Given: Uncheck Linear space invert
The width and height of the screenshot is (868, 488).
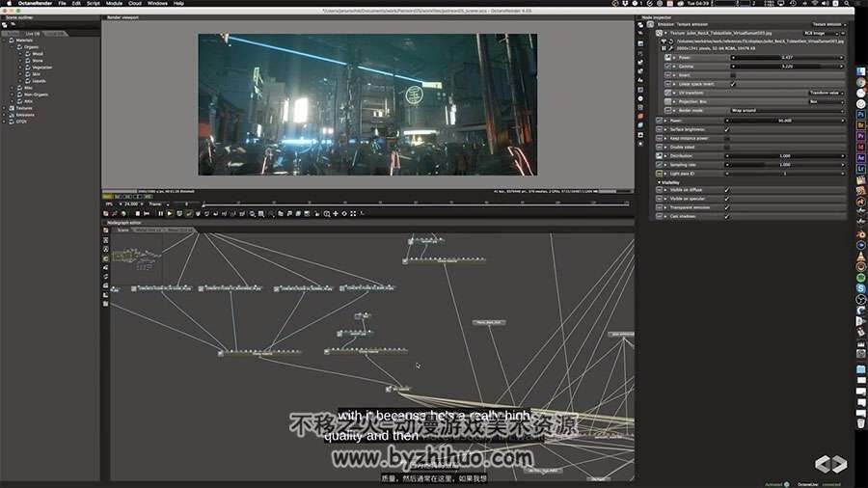Looking at the screenshot, I should [733, 84].
